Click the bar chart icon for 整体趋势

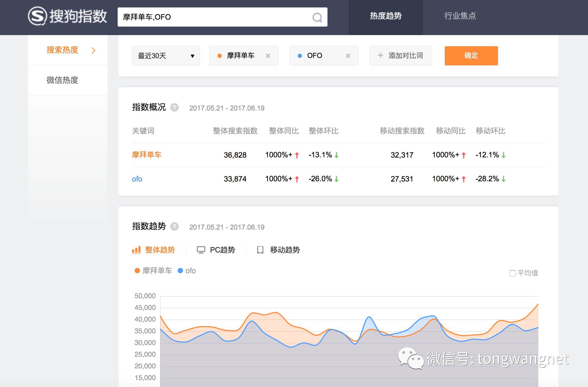[x=136, y=250]
